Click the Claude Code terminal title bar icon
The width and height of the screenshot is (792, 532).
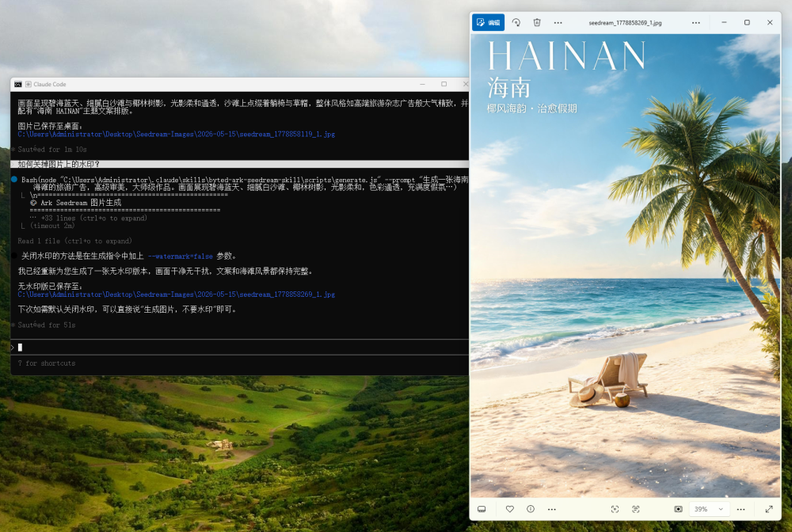coord(18,84)
